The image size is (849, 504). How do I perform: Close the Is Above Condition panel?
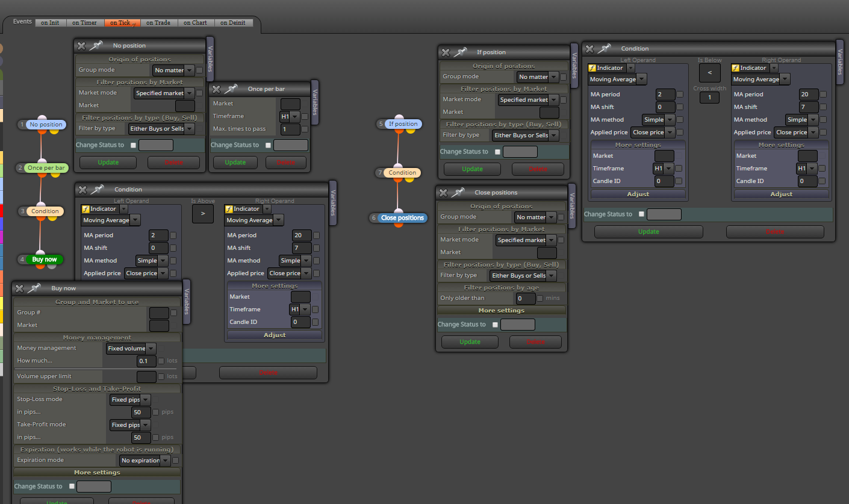click(82, 190)
